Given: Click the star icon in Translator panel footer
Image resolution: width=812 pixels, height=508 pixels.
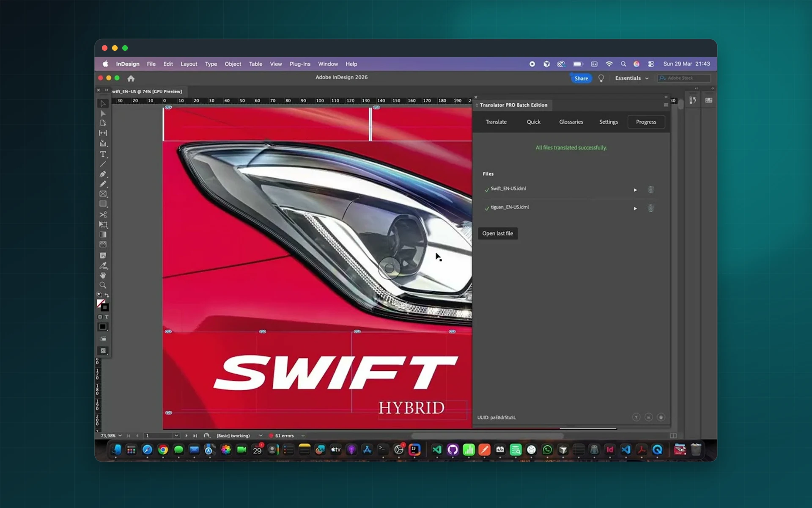Looking at the screenshot, I should (x=661, y=417).
